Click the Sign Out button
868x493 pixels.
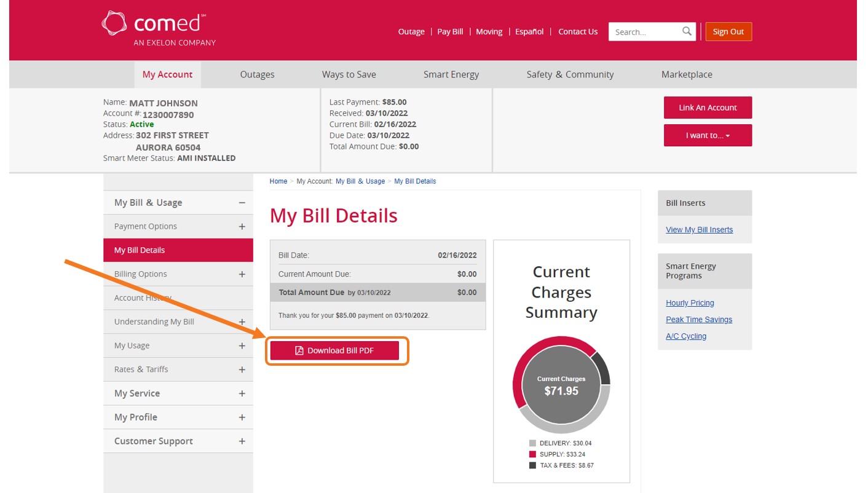(x=728, y=32)
